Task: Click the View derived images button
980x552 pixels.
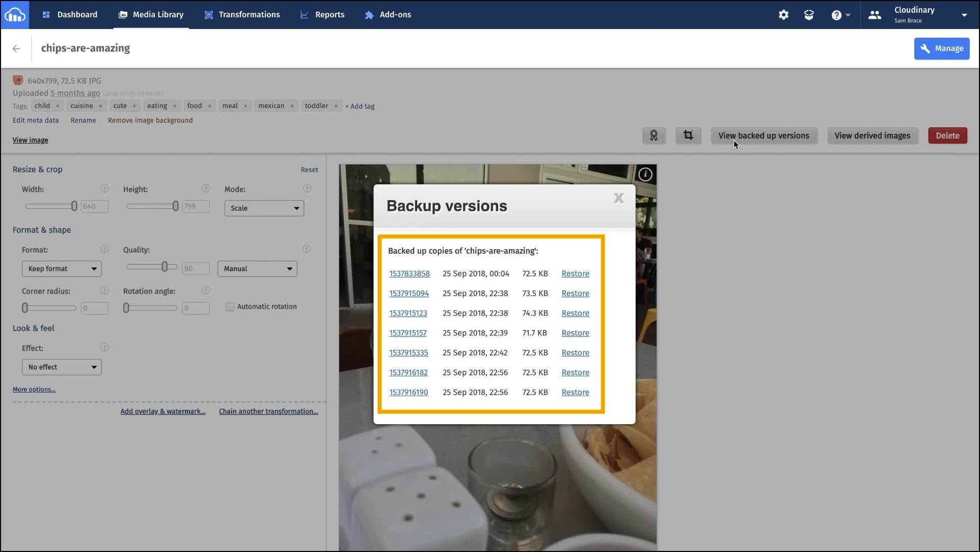Action: point(872,135)
